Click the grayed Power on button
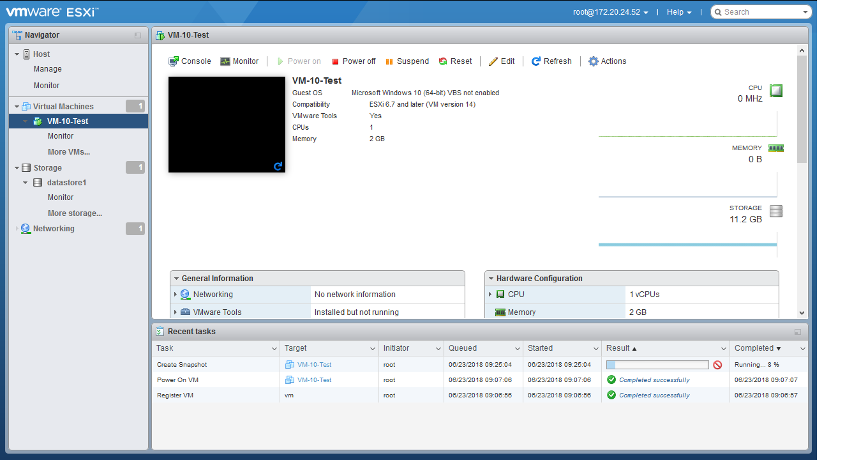This screenshot has height=460, width=868. (x=299, y=61)
